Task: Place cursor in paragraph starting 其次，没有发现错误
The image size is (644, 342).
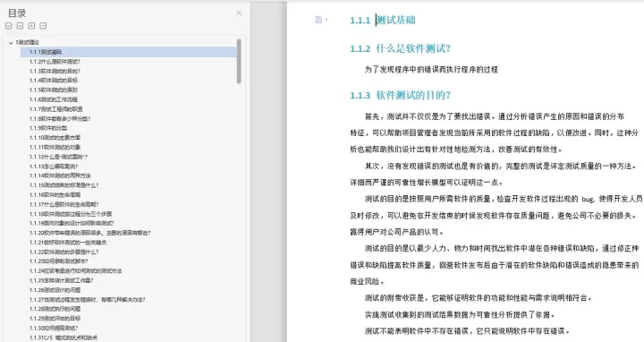Action: [493, 175]
